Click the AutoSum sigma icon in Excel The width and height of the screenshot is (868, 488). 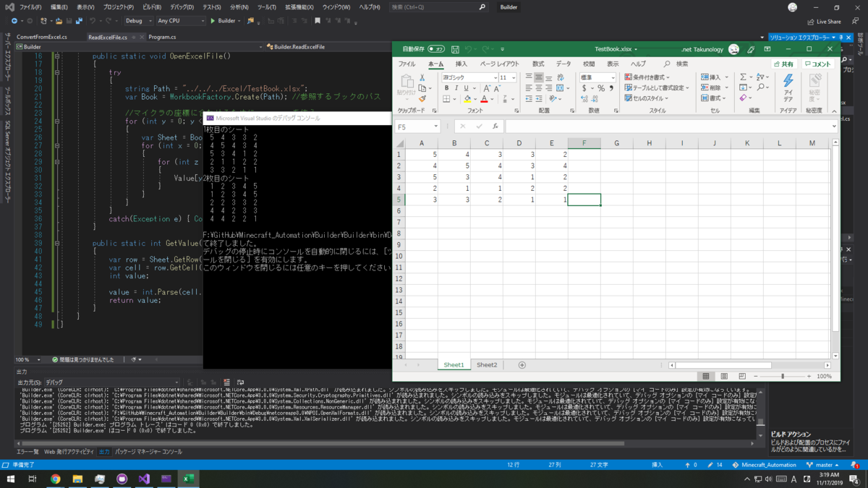click(x=743, y=77)
